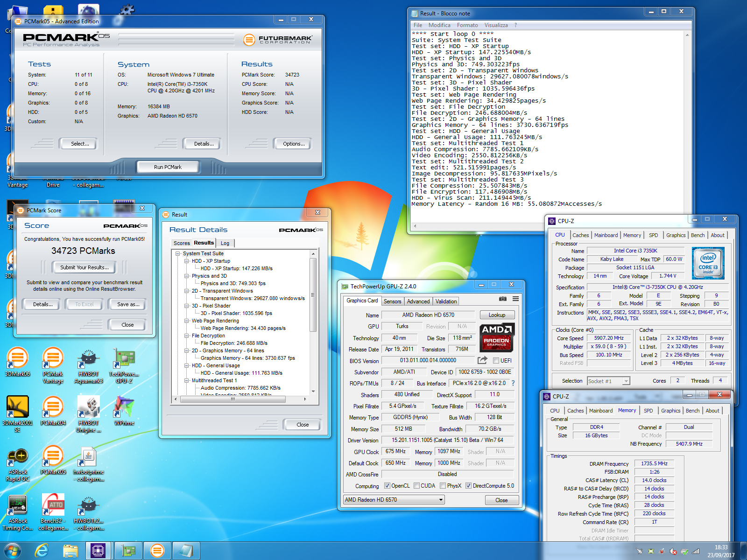Screen dimensions: 747x560
Task: Open the AMD Radeon HD 6570 GPU dropdown
Action: point(394,500)
